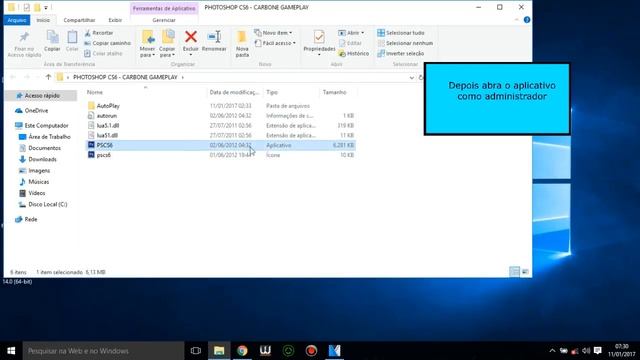640x360 pixels.
Task: Refresh the folder view icon
Action: pyautogui.click(x=420, y=77)
